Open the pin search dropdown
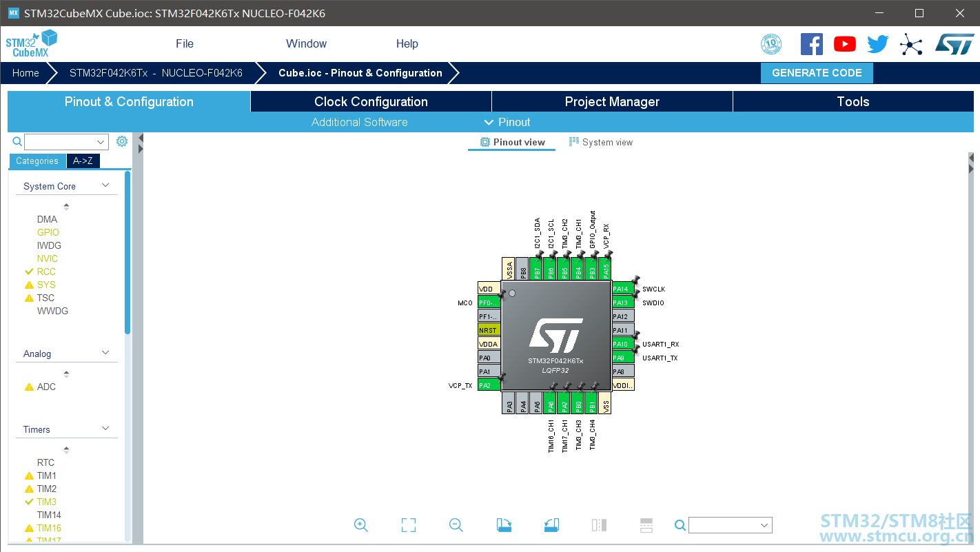Image resolution: width=980 pixels, height=552 pixels. click(764, 525)
